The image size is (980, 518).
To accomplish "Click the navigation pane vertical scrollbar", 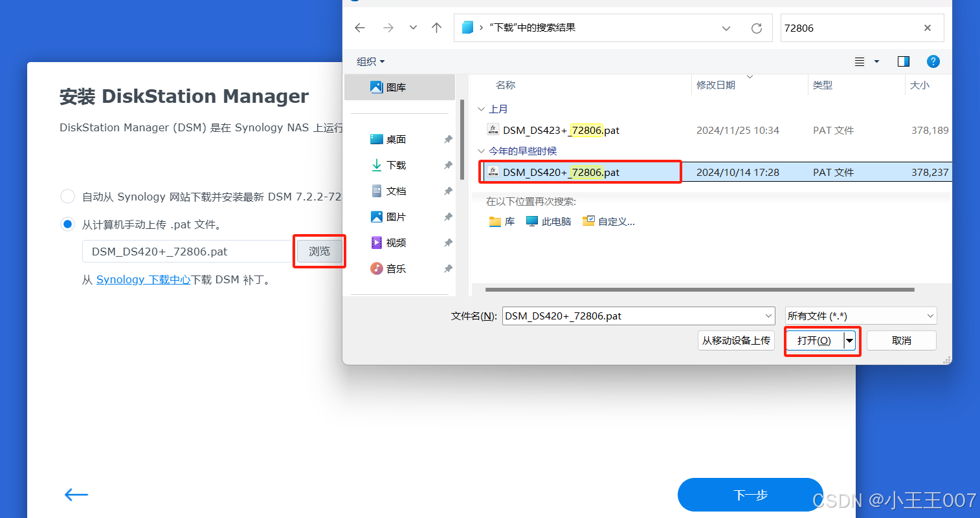I will pos(462,139).
